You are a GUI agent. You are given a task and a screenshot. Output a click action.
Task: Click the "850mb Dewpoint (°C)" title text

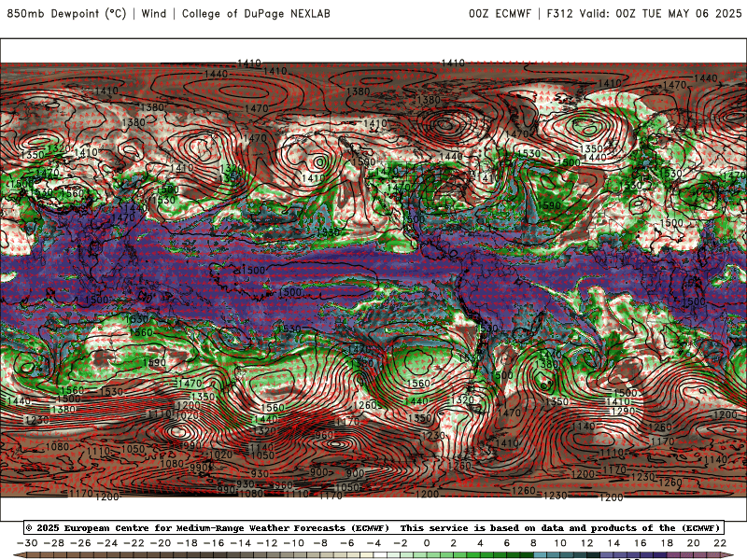pyautogui.click(x=66, y=13)
